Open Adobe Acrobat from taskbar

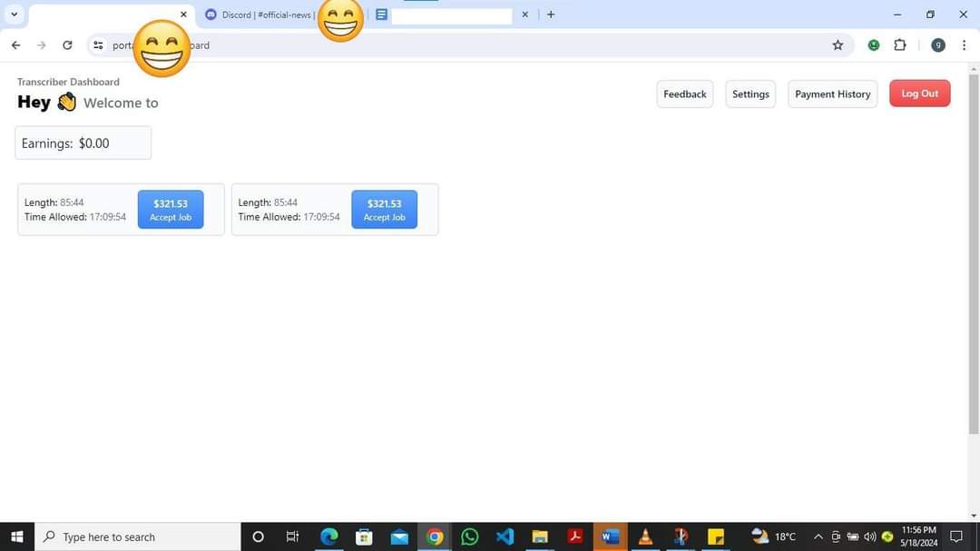(575, 536)
